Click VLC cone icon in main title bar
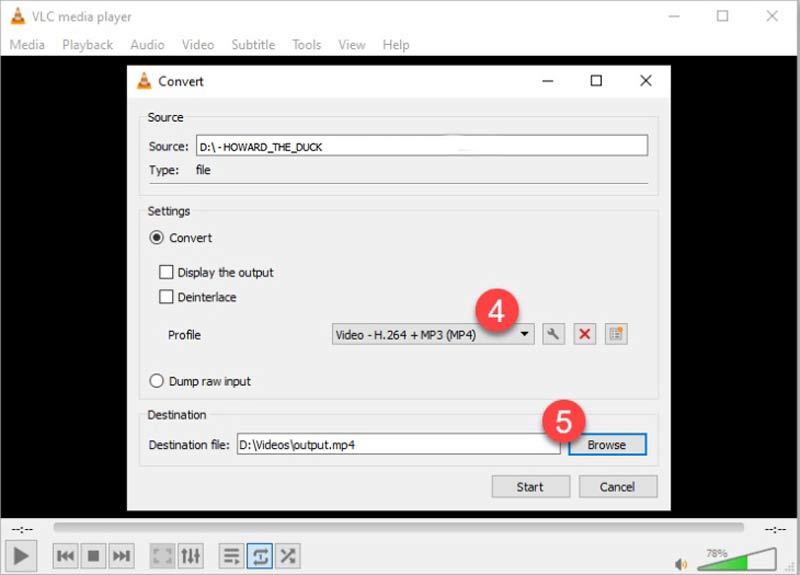This screenshot has width=800, height=575. [18, 16]
